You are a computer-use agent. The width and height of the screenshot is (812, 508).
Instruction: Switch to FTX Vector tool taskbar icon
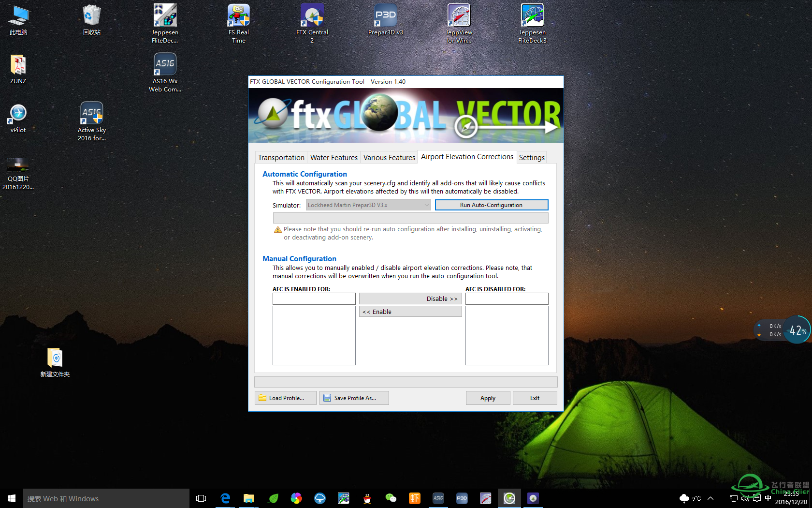click(509, 498)
